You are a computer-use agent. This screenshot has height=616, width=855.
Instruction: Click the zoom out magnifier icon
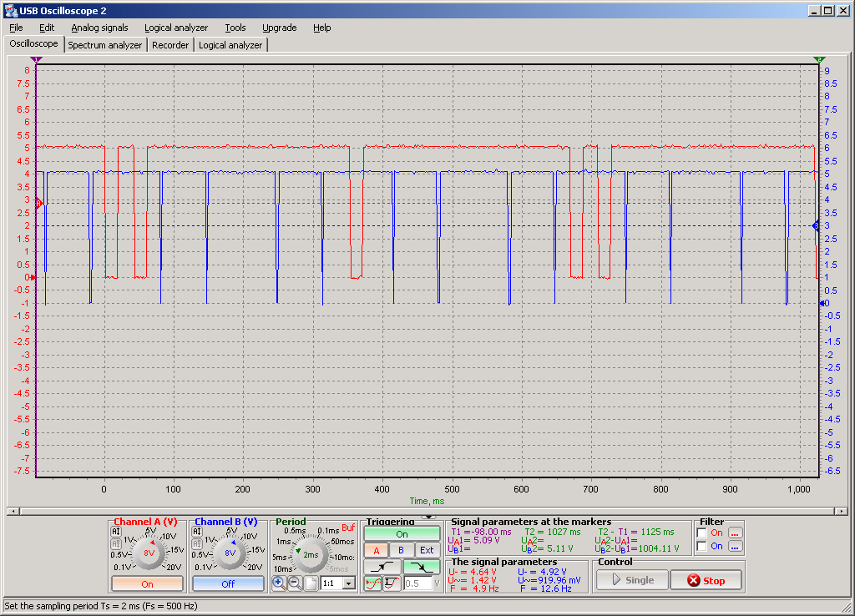pos(294,583)
